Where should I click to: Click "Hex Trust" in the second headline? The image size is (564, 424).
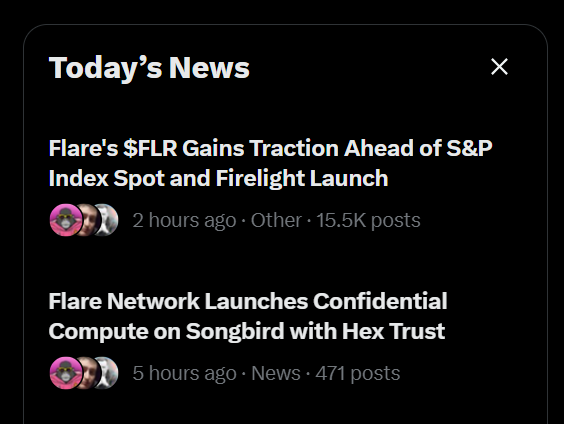tap(394, 331)
